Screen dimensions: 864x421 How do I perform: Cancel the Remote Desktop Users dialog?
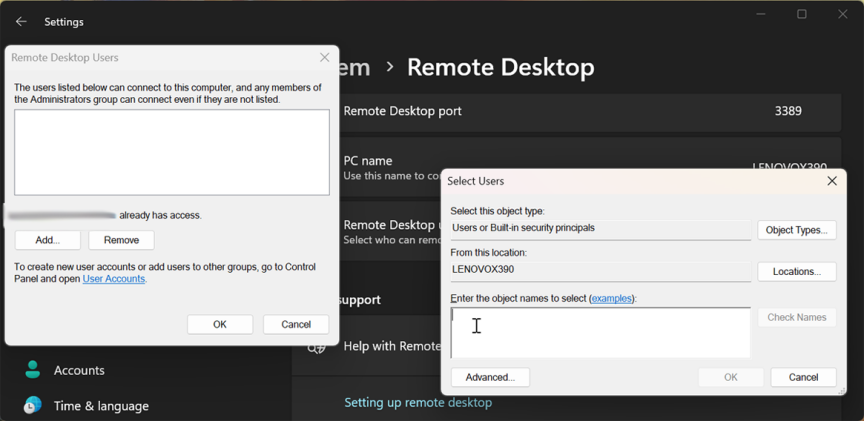(296, 324)
